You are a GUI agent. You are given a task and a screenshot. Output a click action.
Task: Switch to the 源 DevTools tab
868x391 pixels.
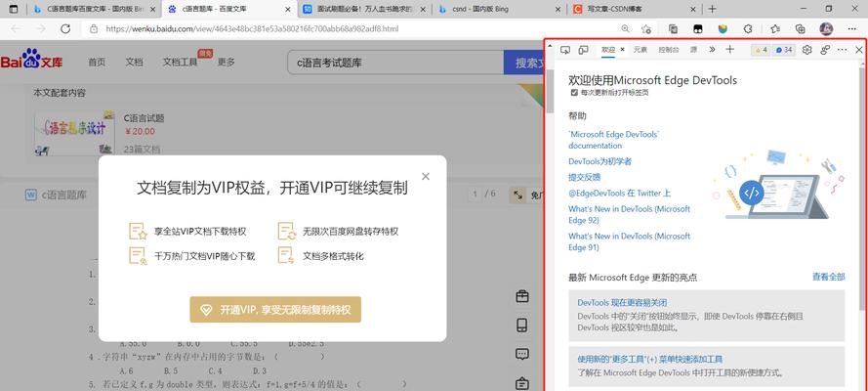coord(693,50)
